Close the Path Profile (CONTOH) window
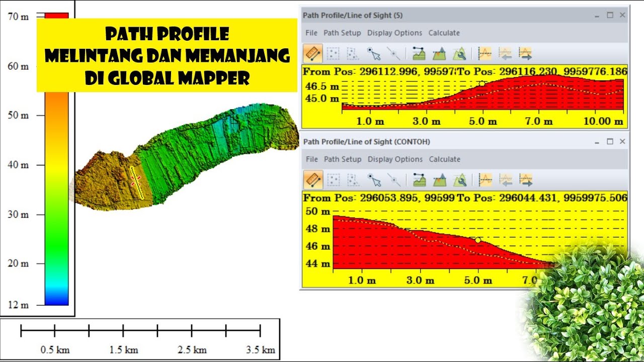 coord(622,142)
